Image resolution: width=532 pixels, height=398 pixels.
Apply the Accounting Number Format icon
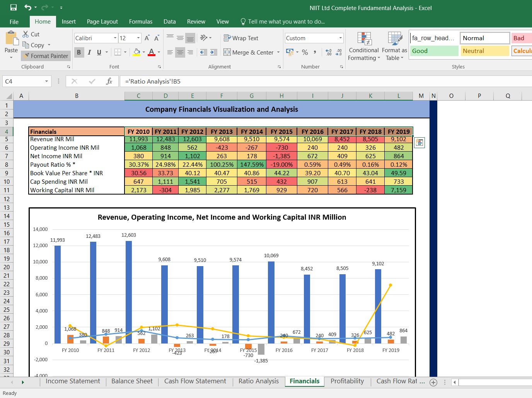(x=290, y=52)
